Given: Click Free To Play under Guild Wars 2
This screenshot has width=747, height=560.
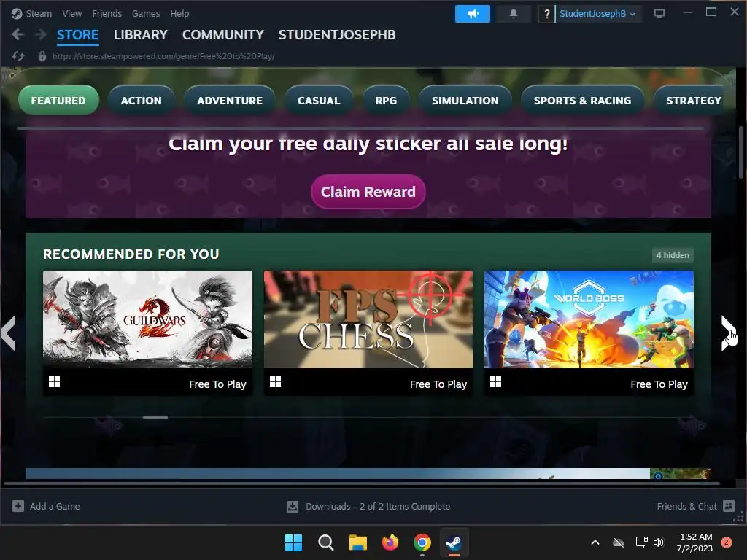Looking at the screenshot, I should 217,384.
